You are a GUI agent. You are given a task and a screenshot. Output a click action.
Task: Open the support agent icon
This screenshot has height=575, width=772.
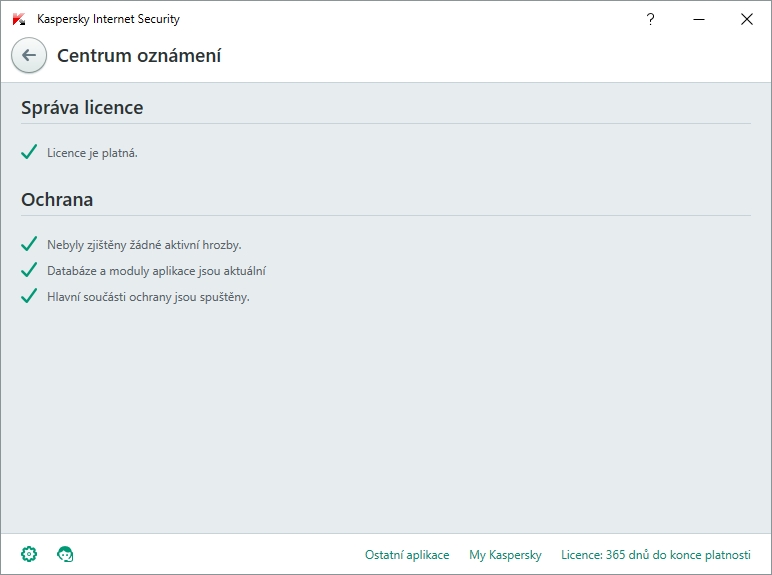66,554
